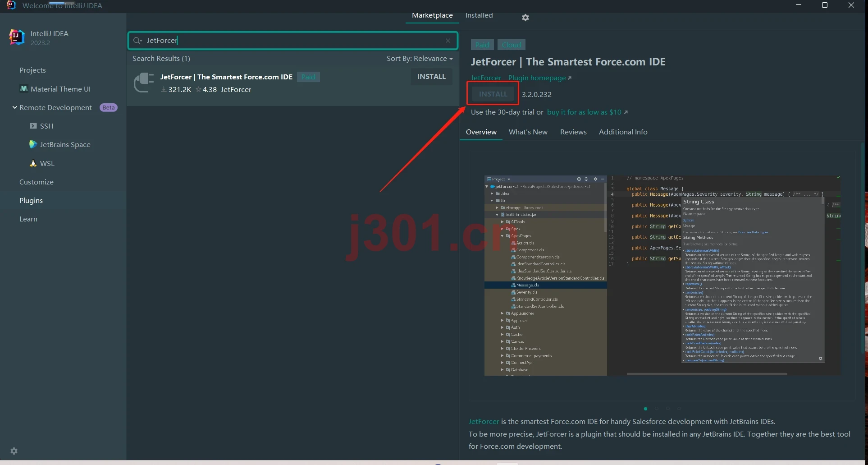Click the plugin title JetForcer The Smartest Force.com IDE
This screenshot has width=868, height=465.
(x=568, y=62)
